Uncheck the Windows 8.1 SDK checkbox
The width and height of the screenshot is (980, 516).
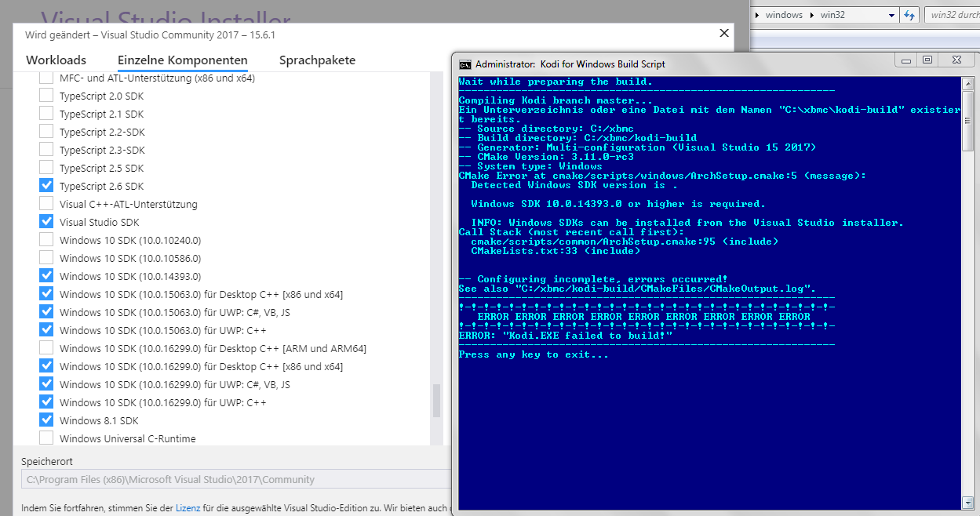point(46,420)
